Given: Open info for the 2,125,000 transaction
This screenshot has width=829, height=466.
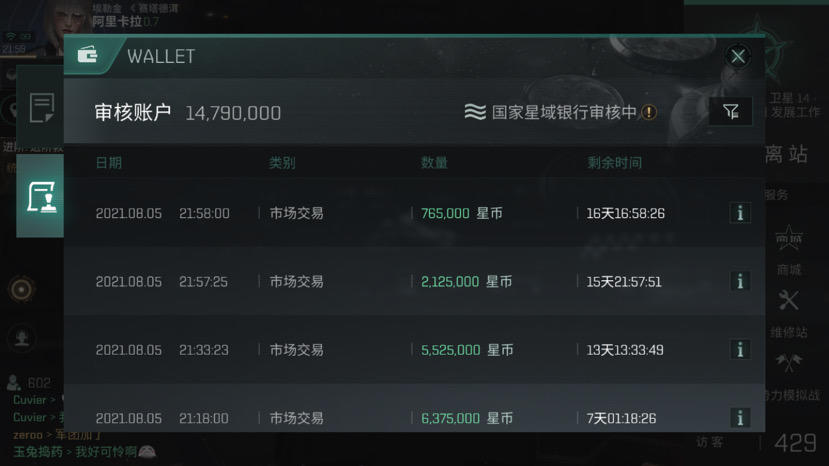Looking at the screenshot, I should point(740,281).
